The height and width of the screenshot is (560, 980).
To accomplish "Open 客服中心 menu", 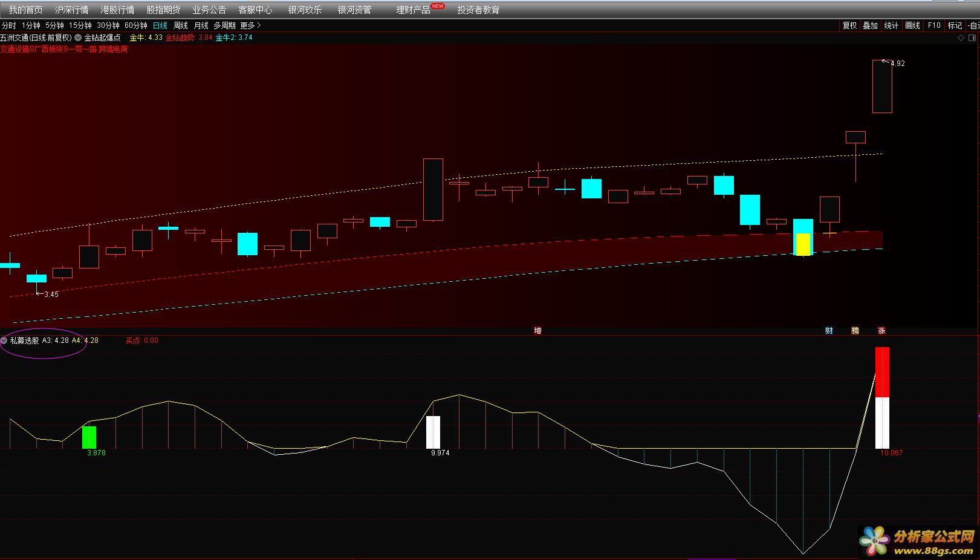I will (255, 10).
